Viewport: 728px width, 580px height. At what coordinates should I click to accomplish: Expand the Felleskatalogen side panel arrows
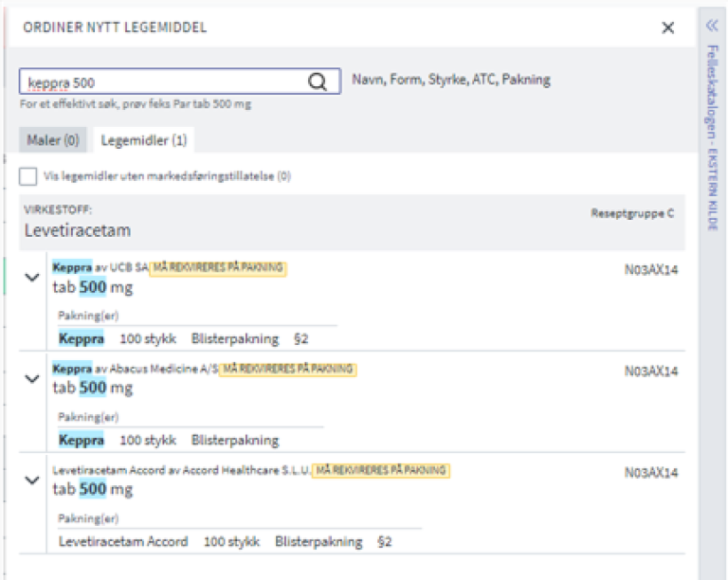(712, 25)
